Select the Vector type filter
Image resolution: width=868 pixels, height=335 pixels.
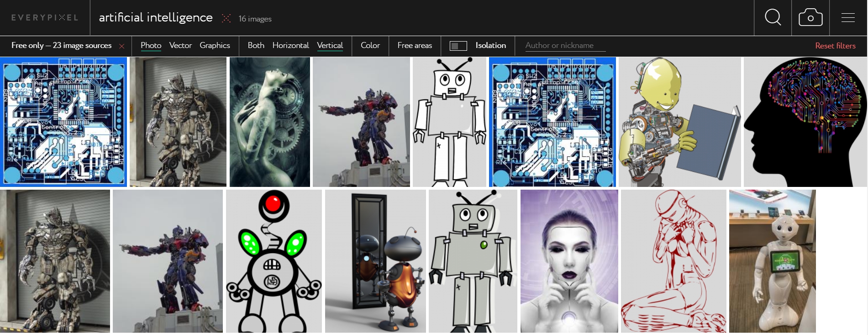coord(180,45)
